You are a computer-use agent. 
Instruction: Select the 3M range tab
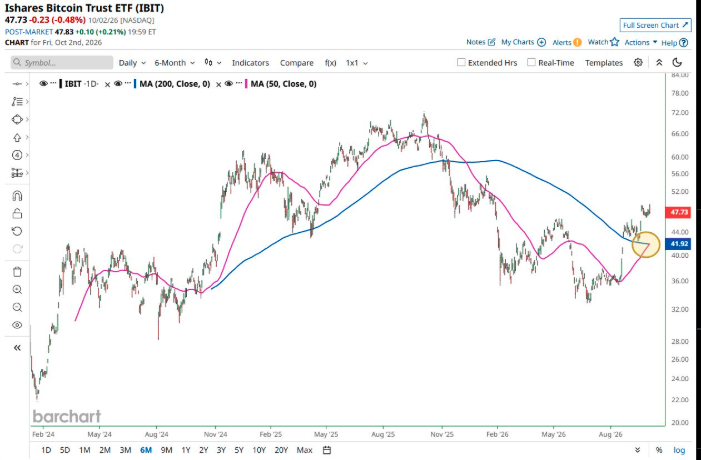tap(126, 450)
